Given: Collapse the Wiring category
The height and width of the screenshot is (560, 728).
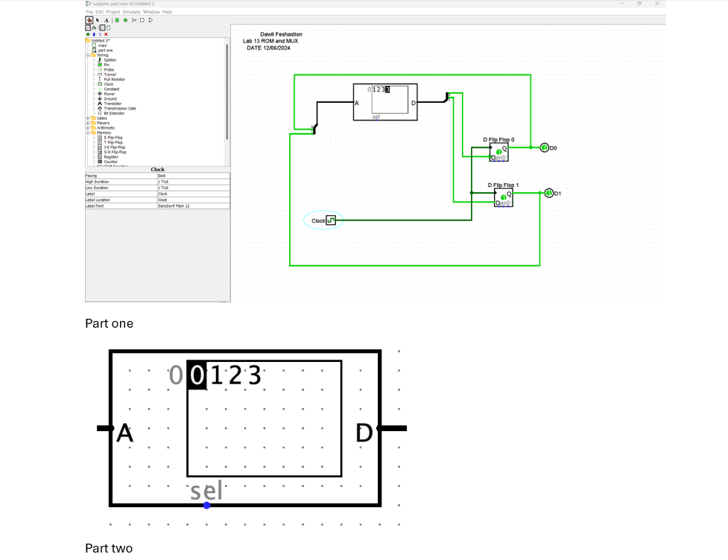Looking at the screenshot, I should [x=88, y=55].
